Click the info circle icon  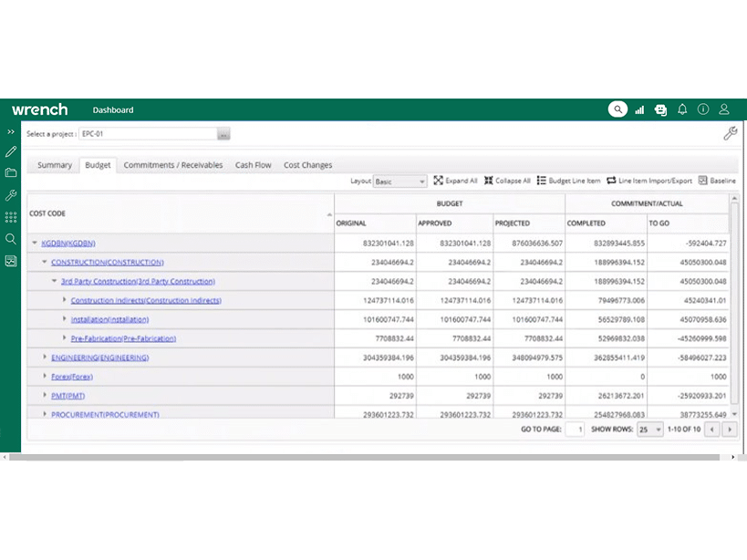coord(703,109)
